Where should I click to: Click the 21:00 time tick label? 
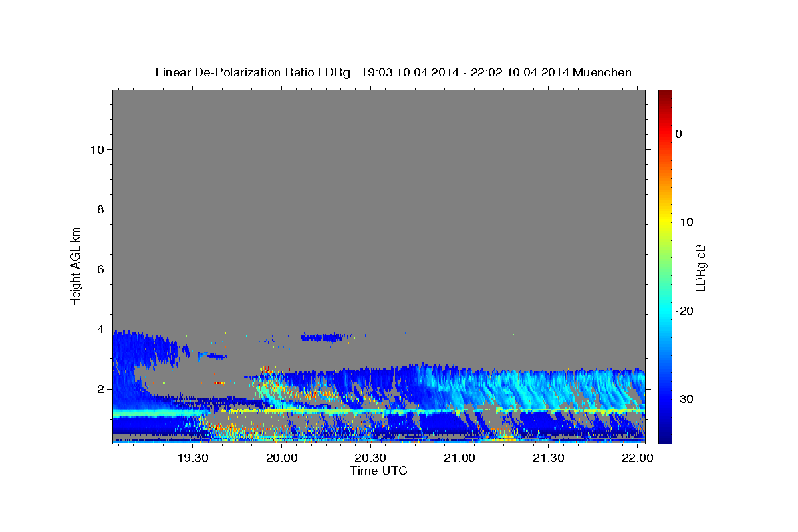point(459,458)
